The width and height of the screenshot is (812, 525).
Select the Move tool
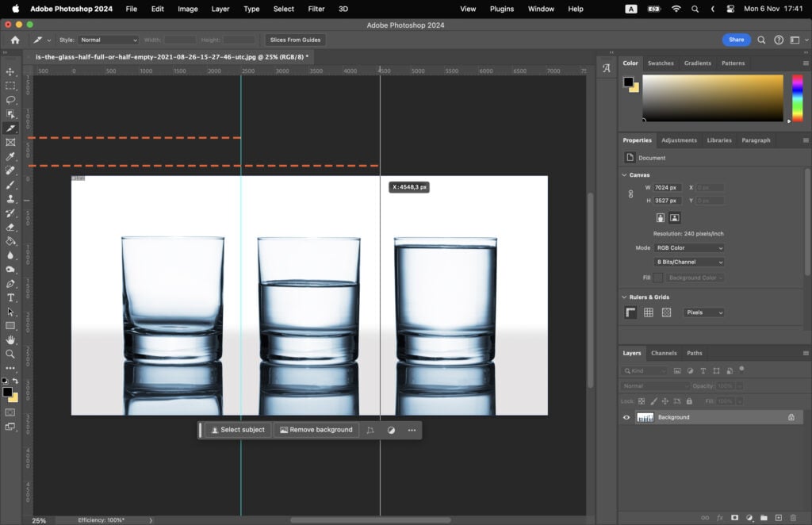tap(10, 73)
